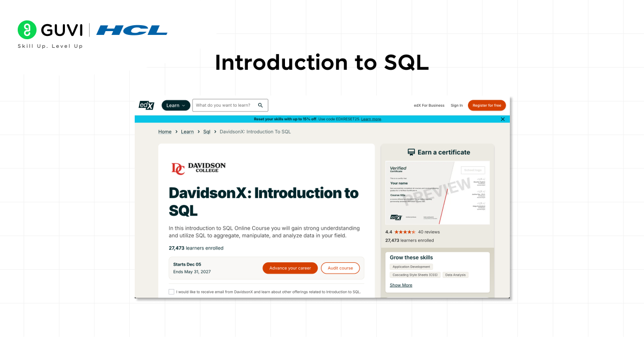The height and width of the screenshot is (338, 644).
Task: Follow the Learn more link in banner
Action: (x=371, y=119)
